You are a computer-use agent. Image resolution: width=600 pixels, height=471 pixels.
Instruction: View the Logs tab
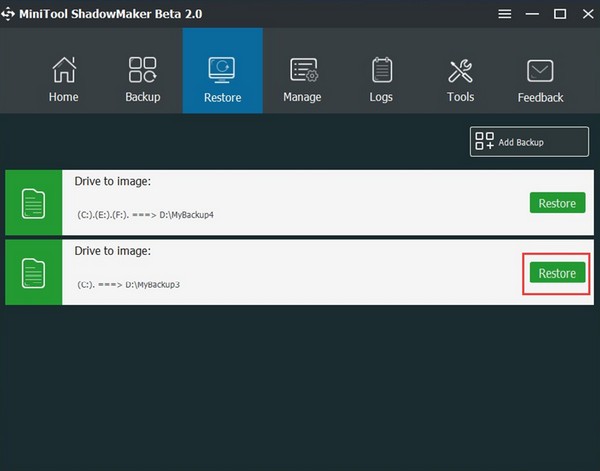pos(381,80)
